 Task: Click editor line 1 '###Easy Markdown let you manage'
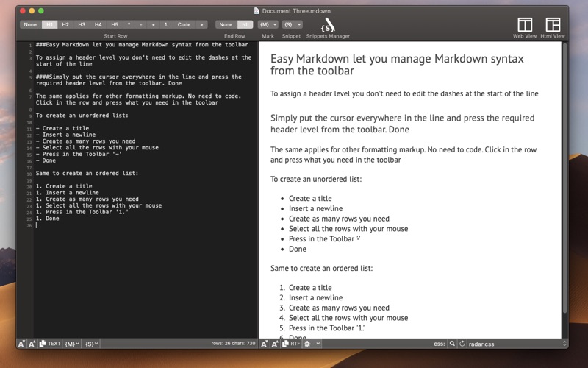(142, 45)
